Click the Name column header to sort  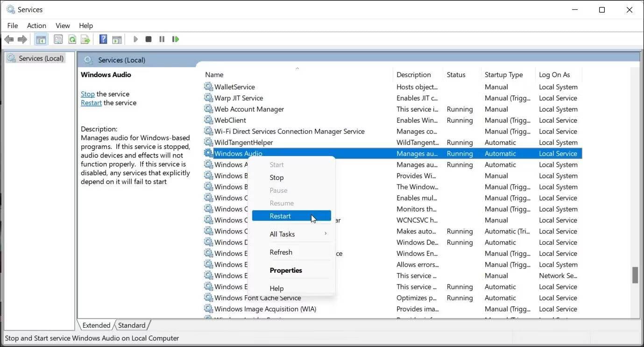pyautogui.click(x=214, y=74)
